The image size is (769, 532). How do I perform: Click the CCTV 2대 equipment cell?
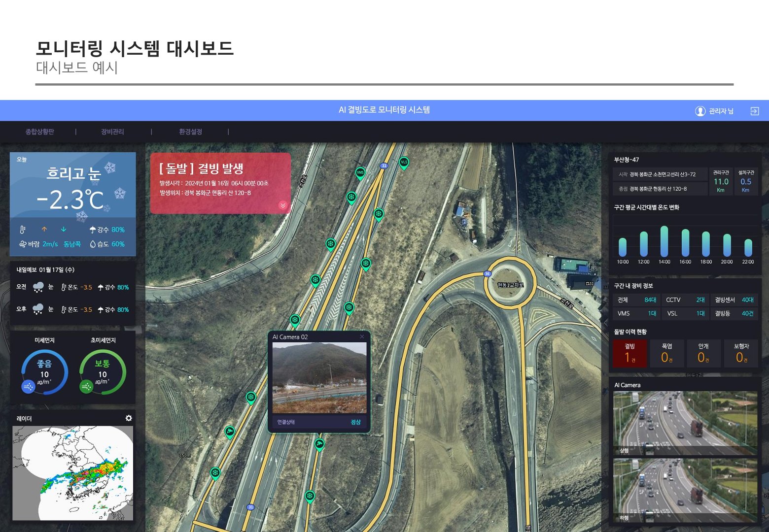pyautogui.click(x=685, y=299)
